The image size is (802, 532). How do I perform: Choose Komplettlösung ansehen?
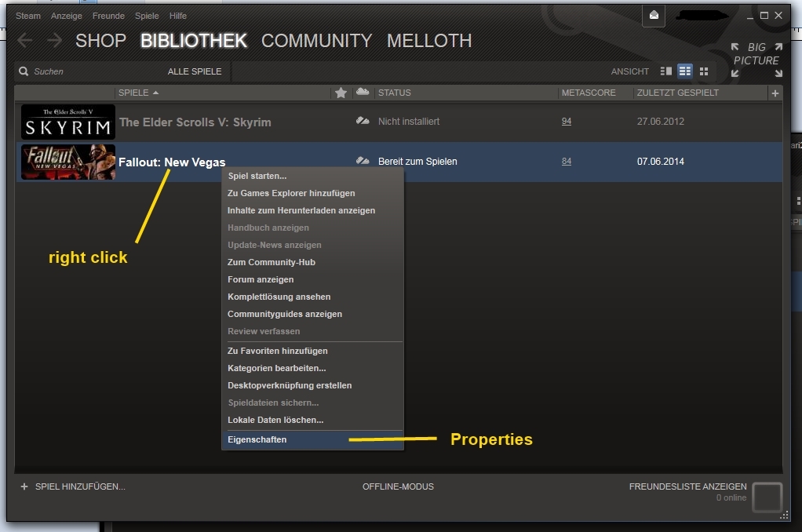[312, 297]
